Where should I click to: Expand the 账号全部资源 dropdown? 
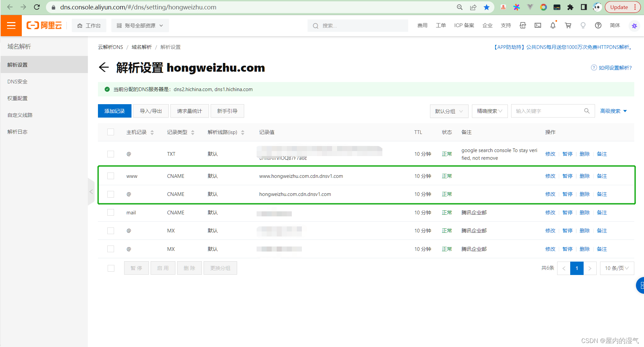[140, 25]
